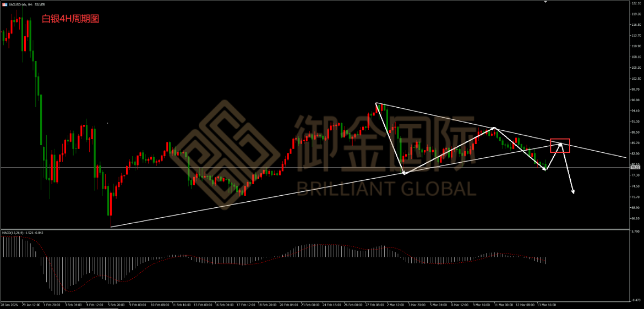Click the chart shift triangle marker at top
Image resolution: width=644 pixels, height=309 pixels.
545,3
